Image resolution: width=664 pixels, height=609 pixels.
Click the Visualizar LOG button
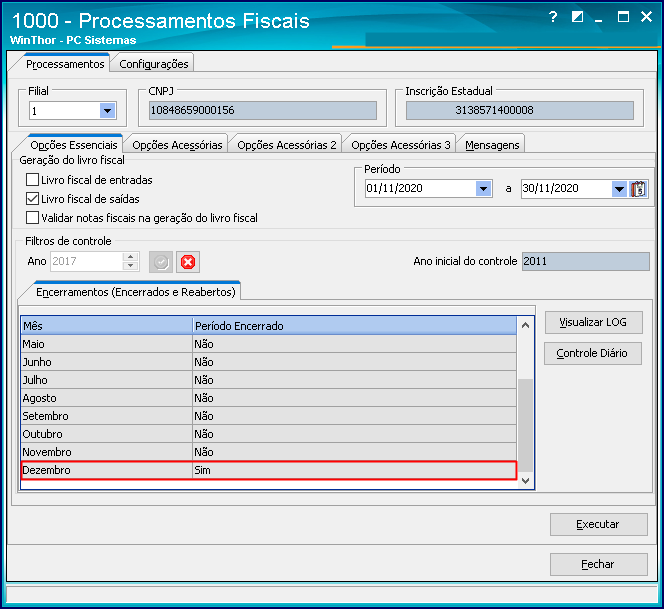(593, 322)
